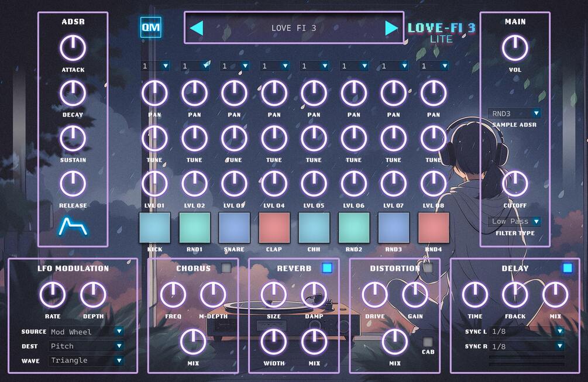Click the reverb MIX knob
588x382 pixels.
pyautogui.click(x=314, y=342)
